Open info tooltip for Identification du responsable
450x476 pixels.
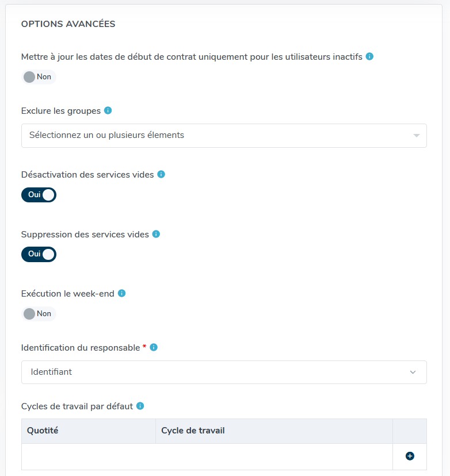coord(154,347)
